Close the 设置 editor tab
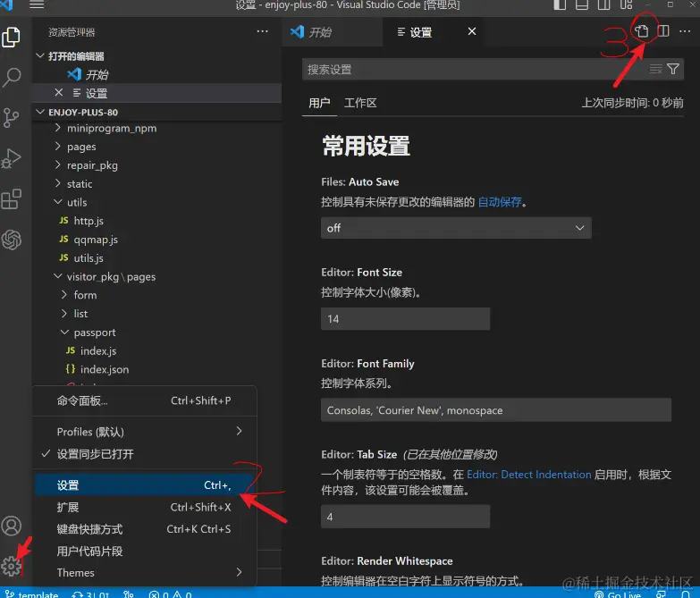The image size is (700, 598). (x=472, y=31)
